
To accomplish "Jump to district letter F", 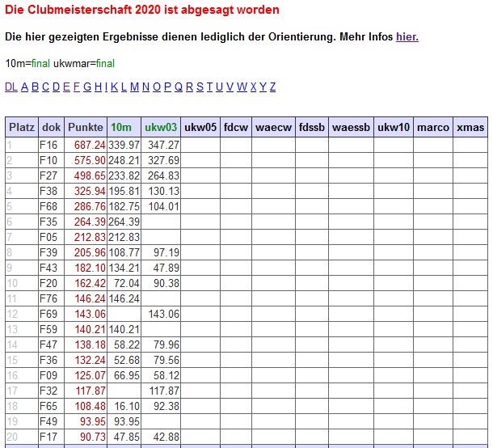I will point(77,87).
